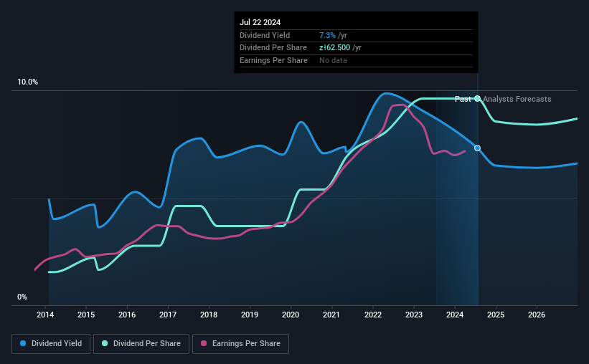Viewport: 589px width, 364px height.
Task: Click the 10.0% y-axis label
Action: click(28, 82)
